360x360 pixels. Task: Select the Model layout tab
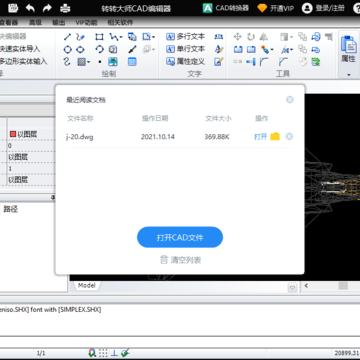86,286
